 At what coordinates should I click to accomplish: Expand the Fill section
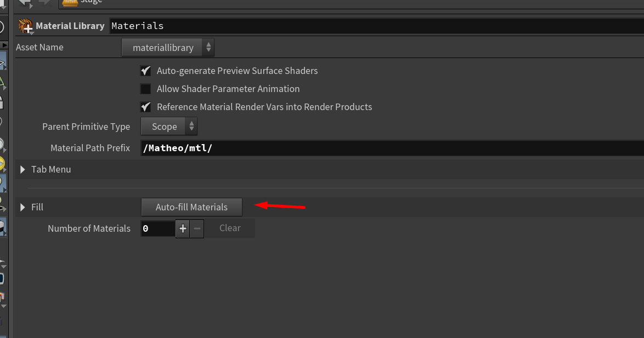click(x=23, y=207)
